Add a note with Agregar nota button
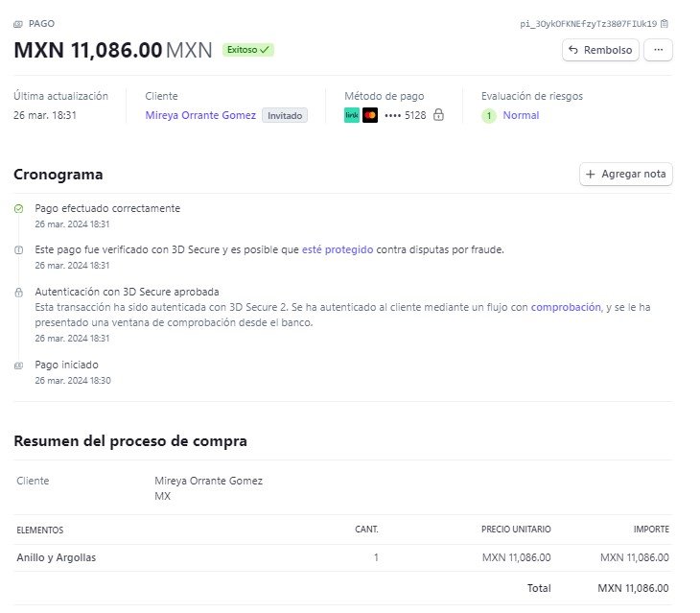Image resolution: width=700 pixels, height=613 pixels. tap(626, 174)
